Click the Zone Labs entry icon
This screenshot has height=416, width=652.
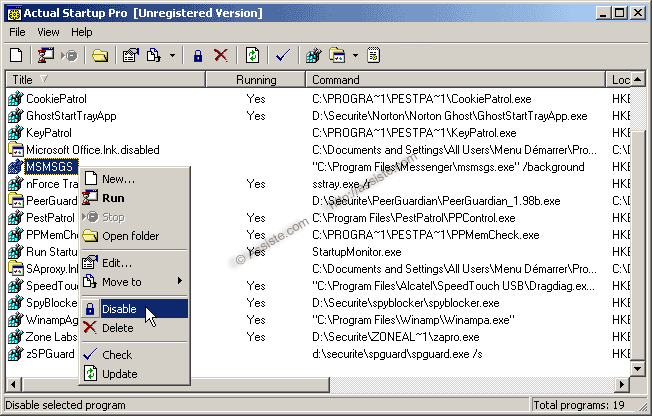(15, 337)
